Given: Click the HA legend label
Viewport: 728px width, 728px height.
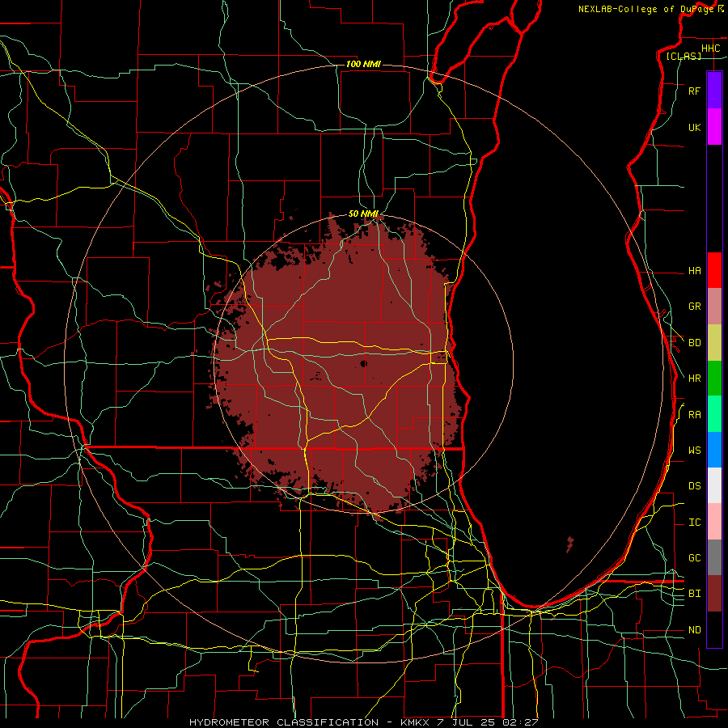Looking at the screenshot, I should (x=694, y=270).
